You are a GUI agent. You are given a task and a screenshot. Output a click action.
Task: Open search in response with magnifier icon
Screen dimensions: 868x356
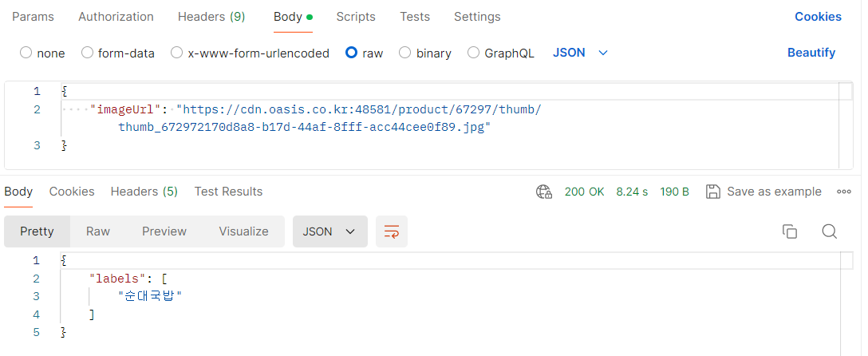click(x=829, y=231)
